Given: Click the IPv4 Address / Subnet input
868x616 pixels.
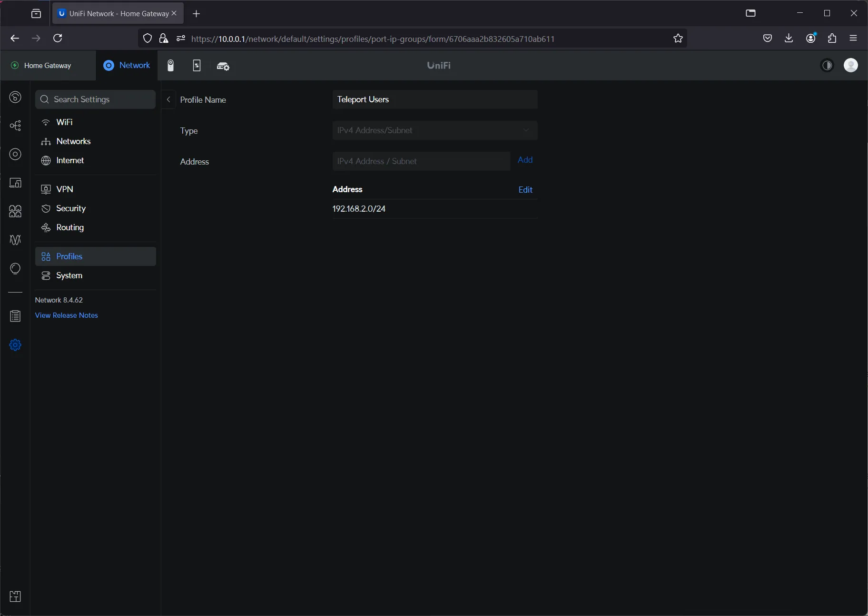Looking at the screenshot, I should click(x=421, y=161).
